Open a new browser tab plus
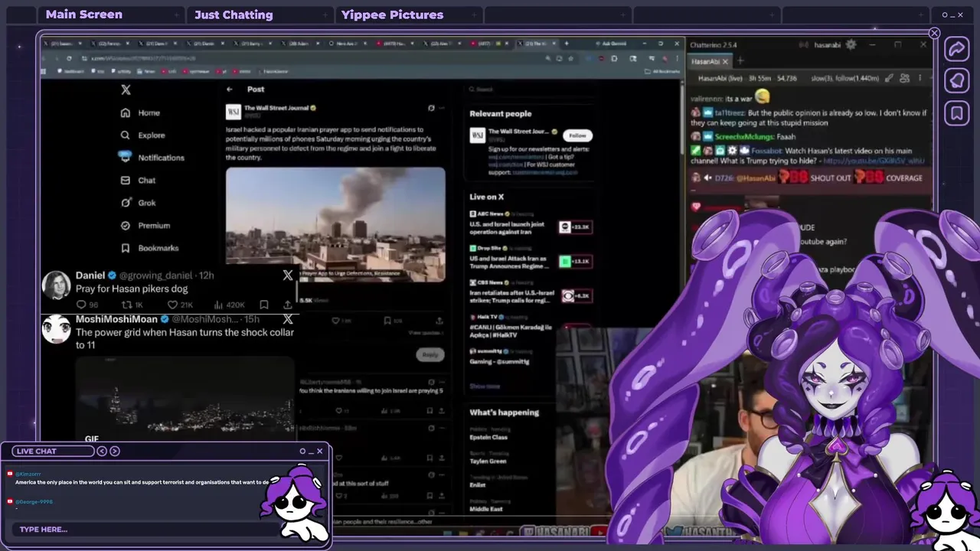This screenshot has width=980, height=551. click(x=567, y=44)
